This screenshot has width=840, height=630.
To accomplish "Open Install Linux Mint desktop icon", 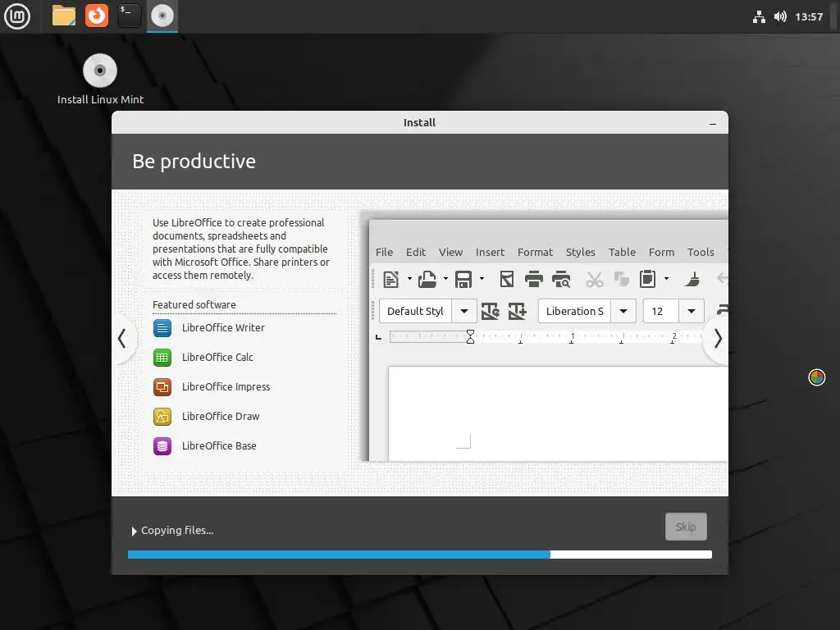I will click(x=100, y=80).
